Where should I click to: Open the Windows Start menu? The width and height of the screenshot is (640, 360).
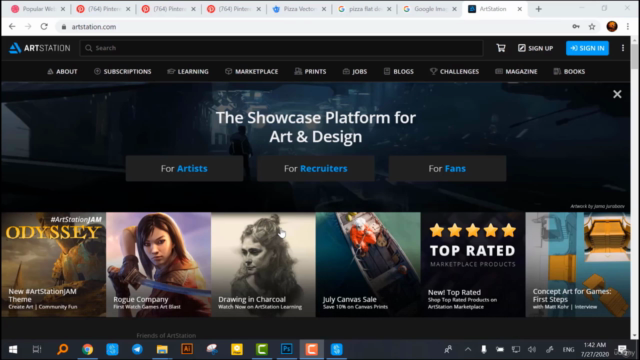coord(13,349)
